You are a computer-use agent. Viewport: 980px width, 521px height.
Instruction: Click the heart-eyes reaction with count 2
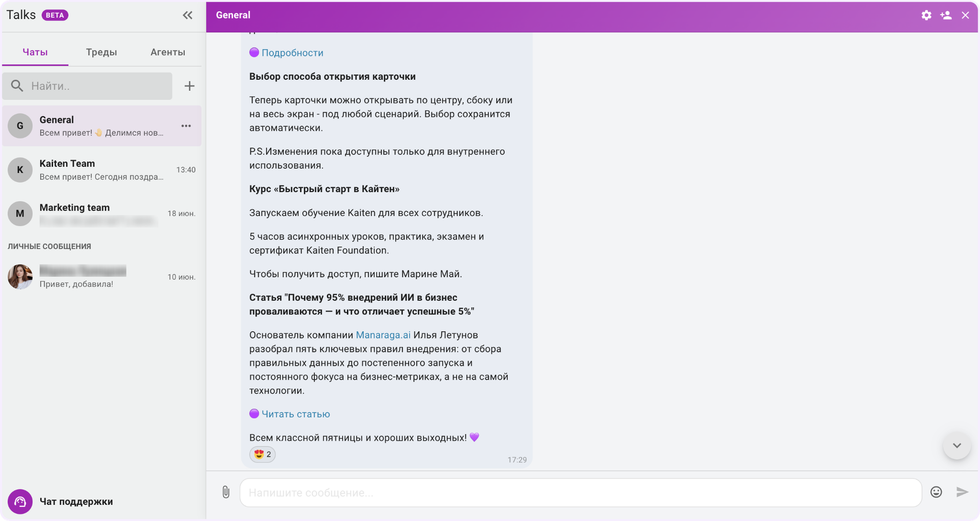coord(263,454)
